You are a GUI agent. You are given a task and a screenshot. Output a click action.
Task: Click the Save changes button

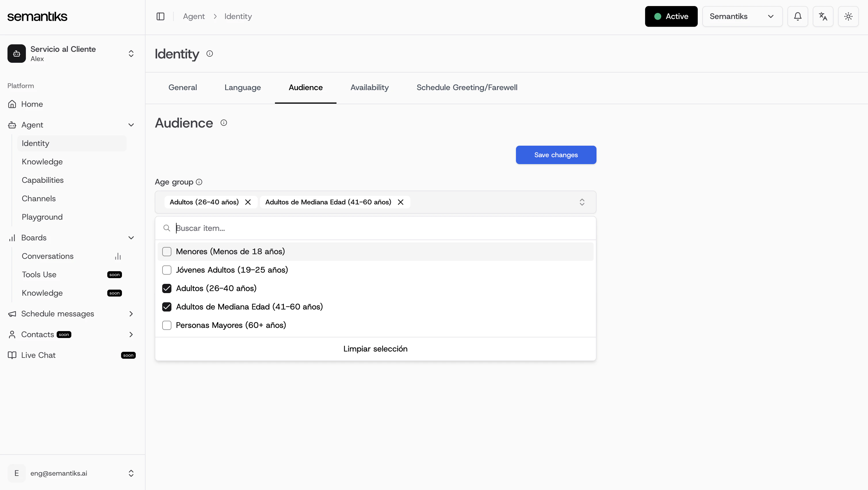556,155
